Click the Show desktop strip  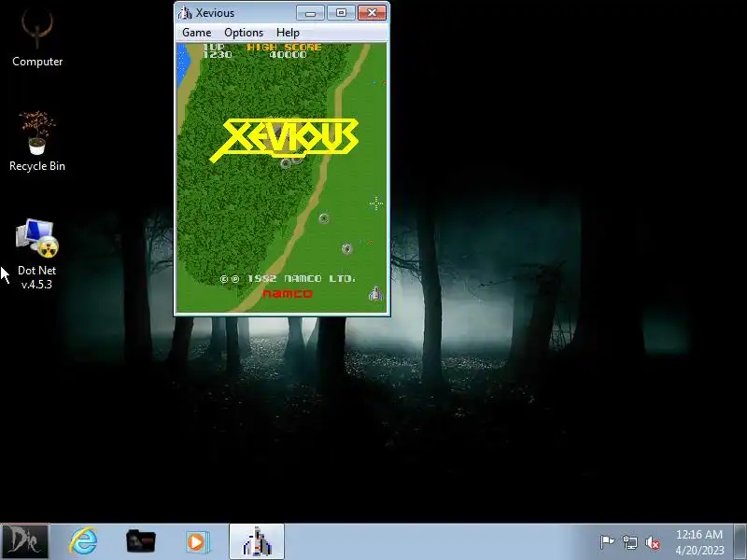(740, 541)
